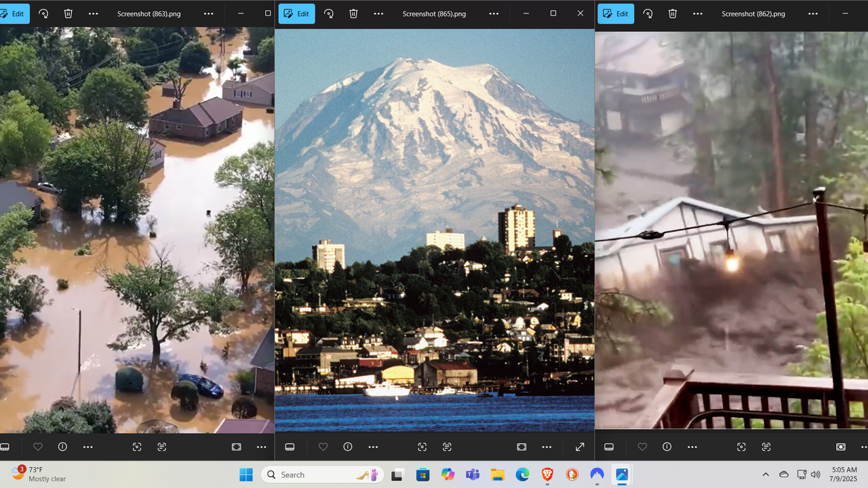Favorite the Screenshot (865).png mountain photo
The image size is (868, 488).
(323, 447)
